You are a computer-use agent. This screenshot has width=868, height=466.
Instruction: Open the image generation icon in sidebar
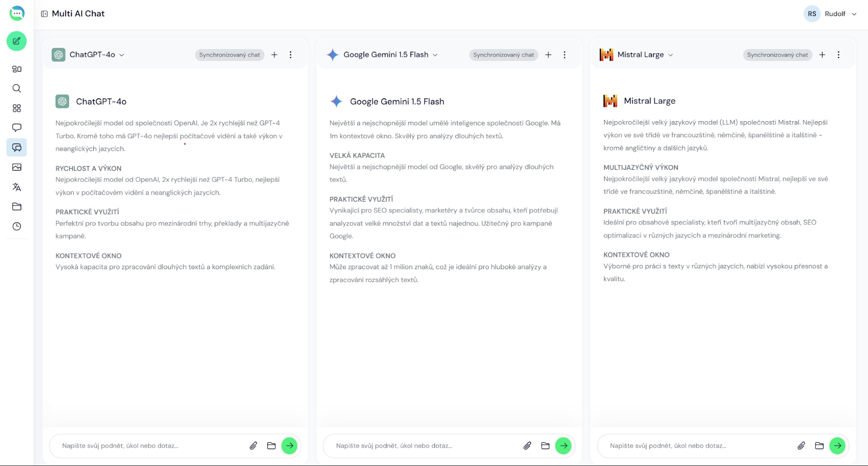17,167
